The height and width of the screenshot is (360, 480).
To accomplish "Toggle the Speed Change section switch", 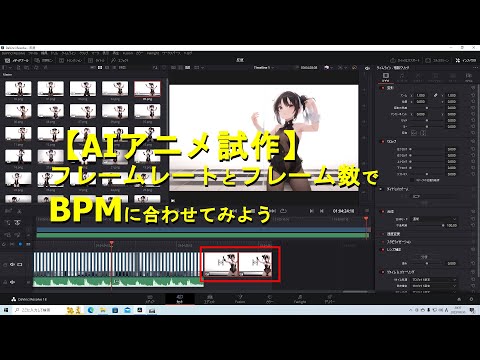I will point(382,234).
